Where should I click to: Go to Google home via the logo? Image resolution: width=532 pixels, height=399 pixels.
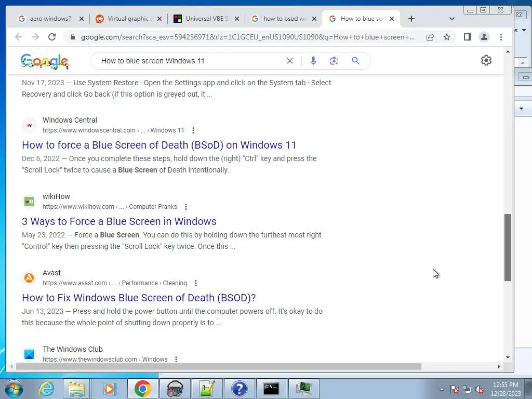pos(45,61)
